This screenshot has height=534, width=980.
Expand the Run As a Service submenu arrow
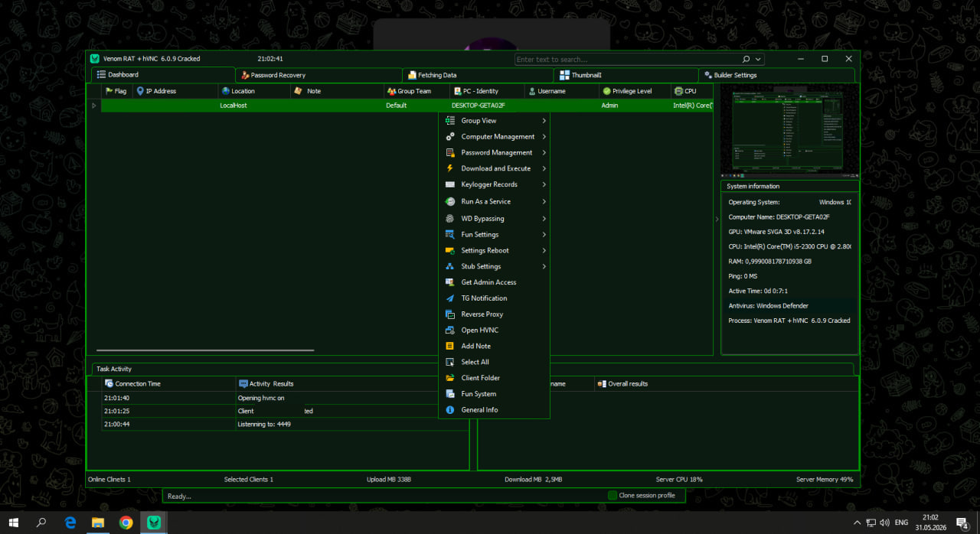(x=544, y=202)
